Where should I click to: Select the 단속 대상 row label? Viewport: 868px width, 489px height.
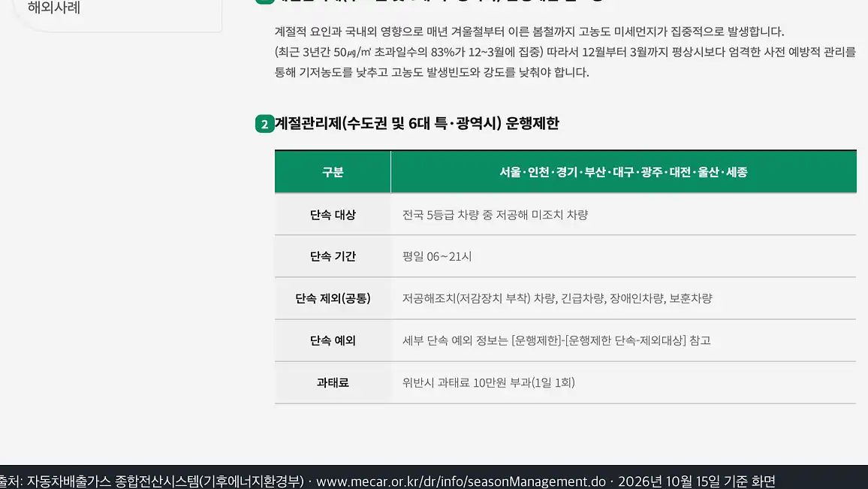point(333,214)
